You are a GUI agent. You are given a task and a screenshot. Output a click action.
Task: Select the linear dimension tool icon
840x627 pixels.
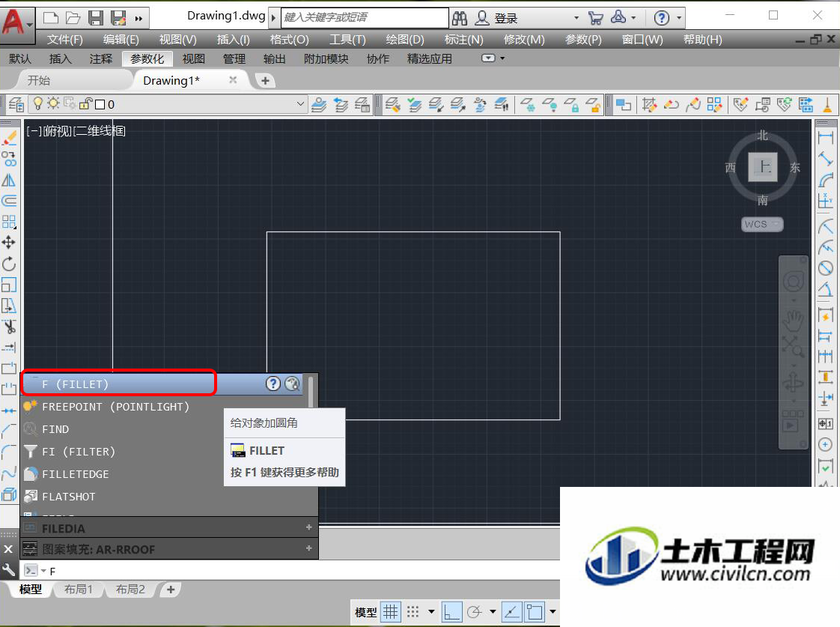point(826,139)
